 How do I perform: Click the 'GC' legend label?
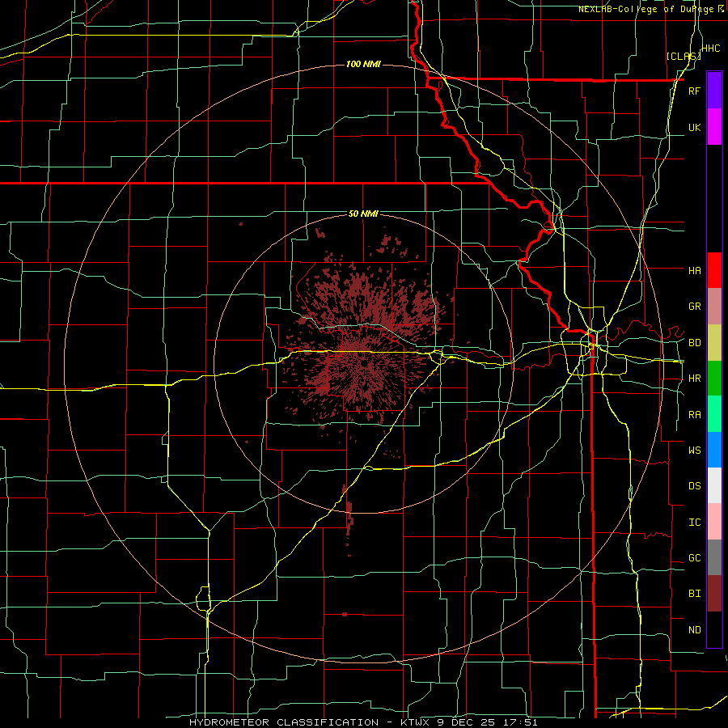(694, 558)
